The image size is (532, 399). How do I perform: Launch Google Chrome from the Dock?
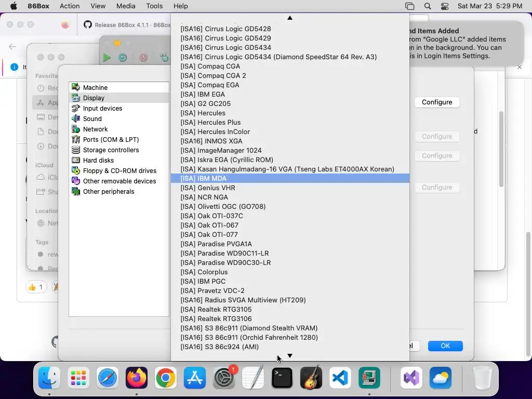point(166,378)
